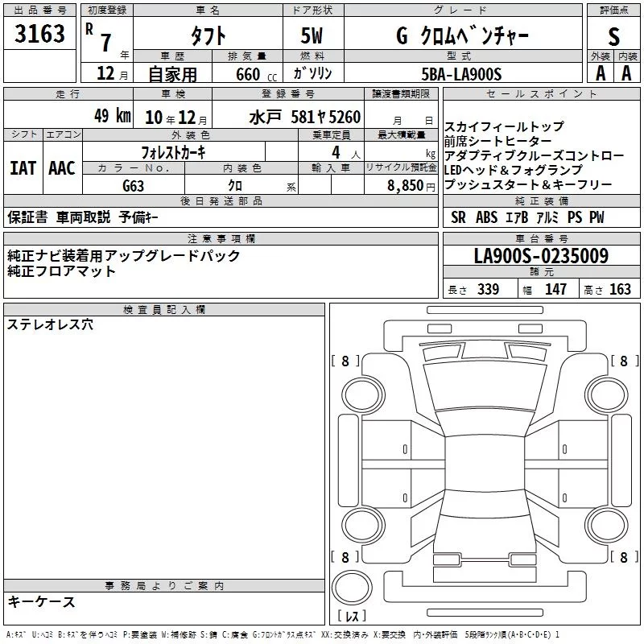Click the mileage value 49 km
The width and height of the screenshot is (644, 644).
point(112,115)
